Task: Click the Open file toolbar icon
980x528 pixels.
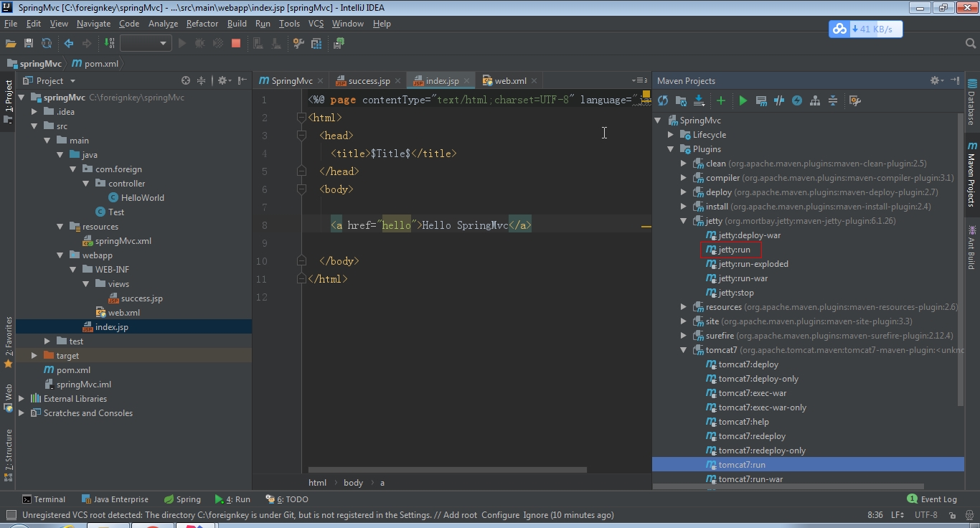Action: click(x=11, y=43)
